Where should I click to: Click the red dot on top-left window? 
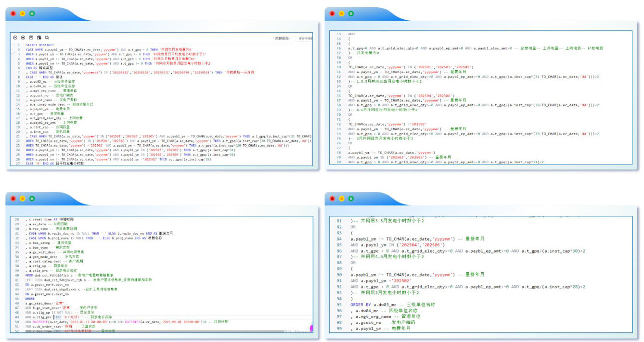(x=13, y=13)
